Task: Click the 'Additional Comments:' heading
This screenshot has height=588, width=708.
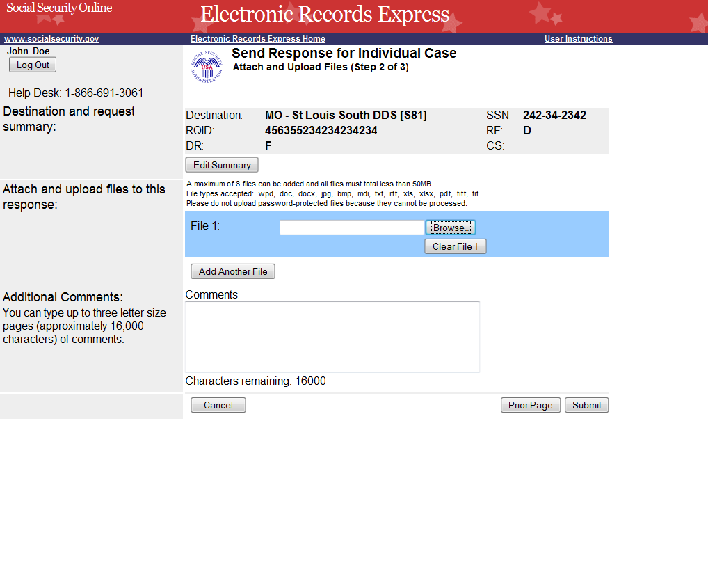Action: tap(63, 297)
